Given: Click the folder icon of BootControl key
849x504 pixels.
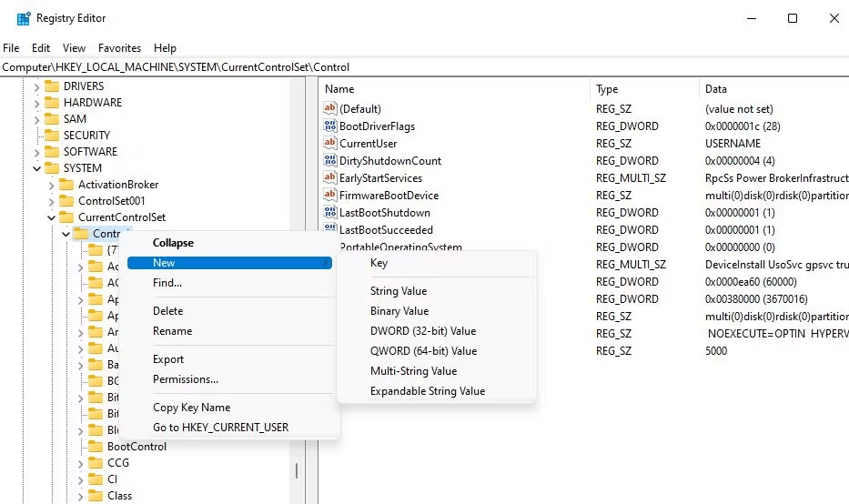Looking at the screenshot, I should tap(96, 447).
